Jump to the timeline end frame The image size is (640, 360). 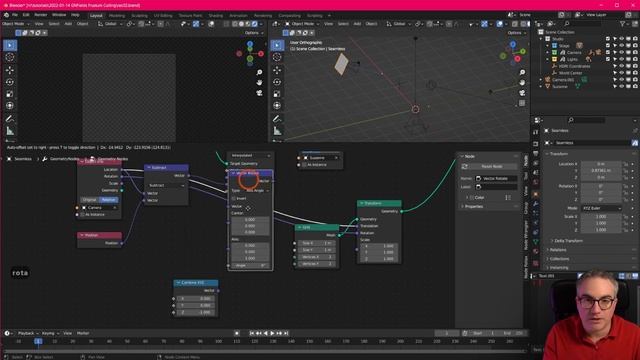point(286,333)
